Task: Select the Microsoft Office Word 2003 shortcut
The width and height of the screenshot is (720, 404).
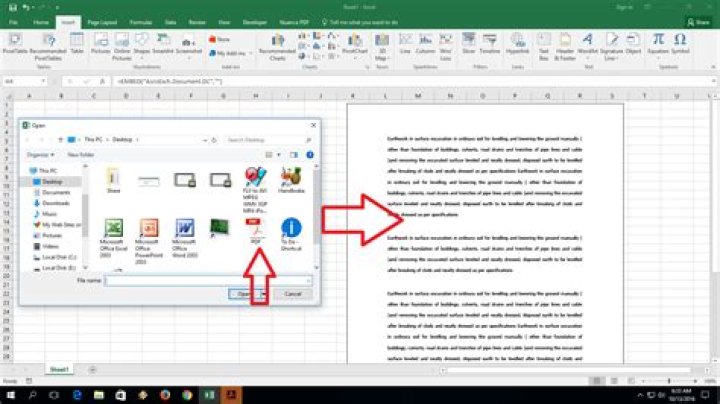Action: [185, 238]
